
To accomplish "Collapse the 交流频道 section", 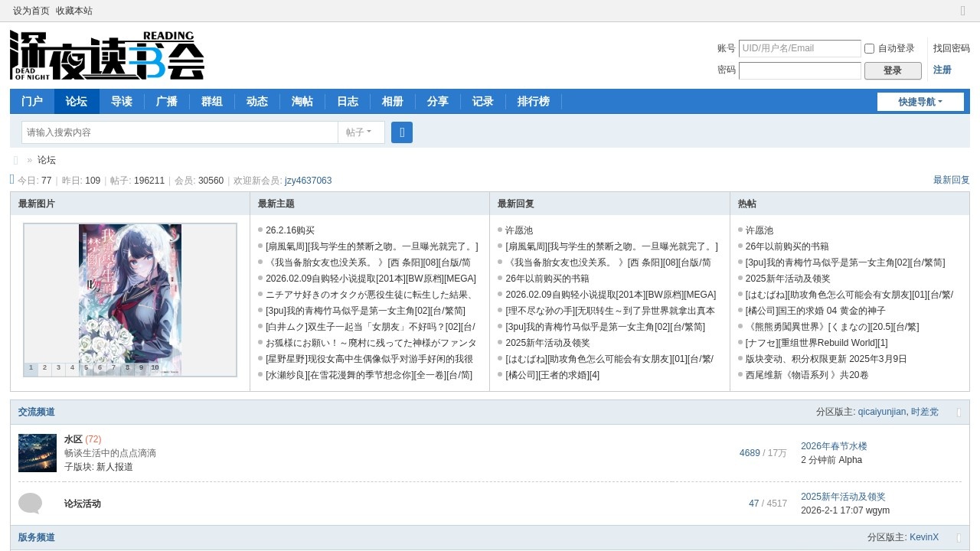I will [959, 412].
